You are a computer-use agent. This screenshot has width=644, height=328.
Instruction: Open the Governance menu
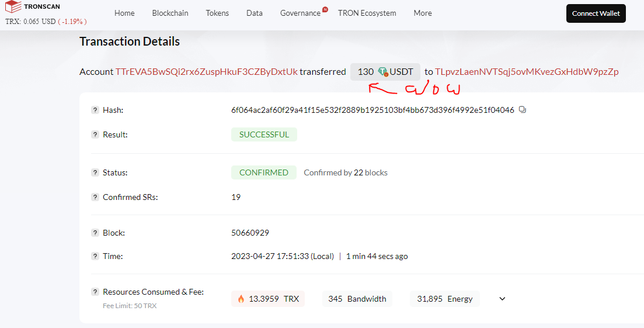coord(300,13)
